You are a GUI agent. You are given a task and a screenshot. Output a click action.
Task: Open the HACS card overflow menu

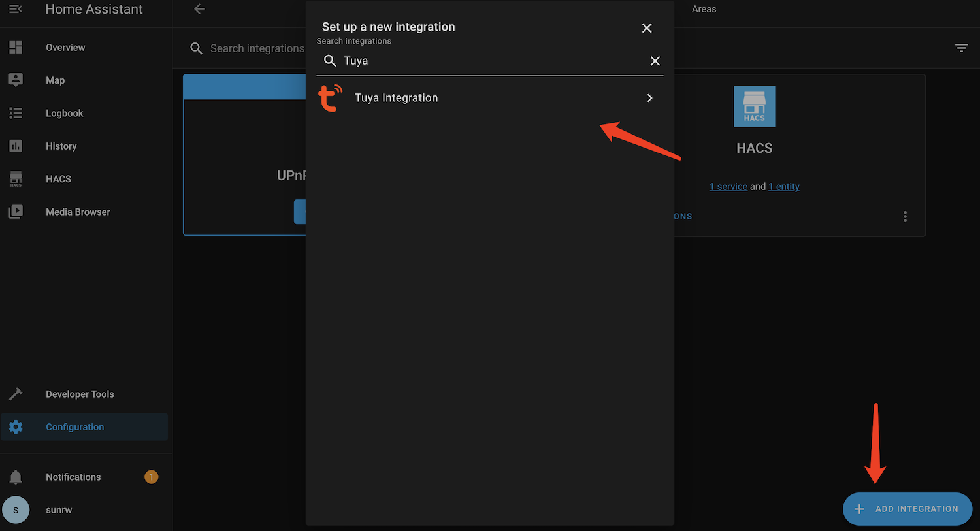(x=905, y=216)
